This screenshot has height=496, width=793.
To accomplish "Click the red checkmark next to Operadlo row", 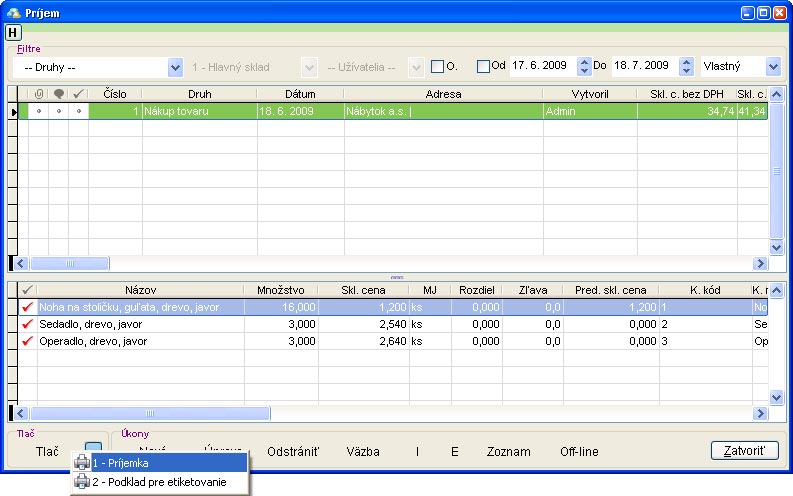I will [27, 342].
